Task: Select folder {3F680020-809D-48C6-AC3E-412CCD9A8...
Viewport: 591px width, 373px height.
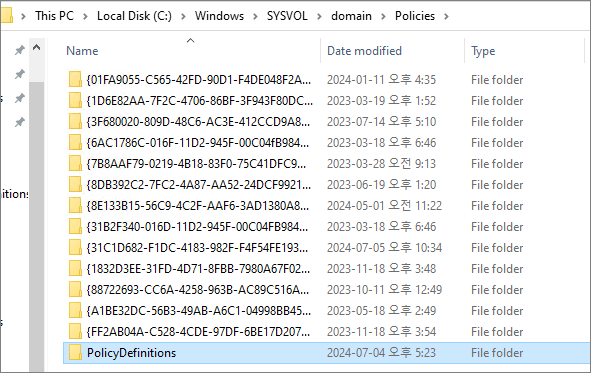Action: 198,122
